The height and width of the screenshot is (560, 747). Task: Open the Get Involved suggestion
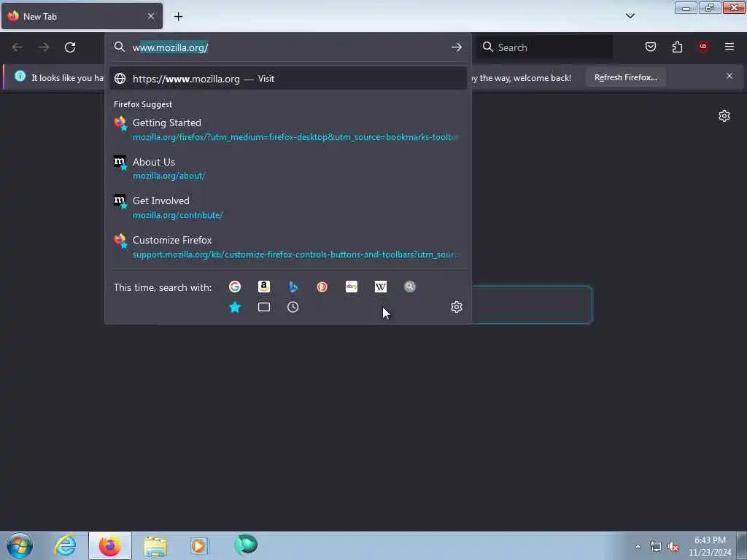coord(287,208)
